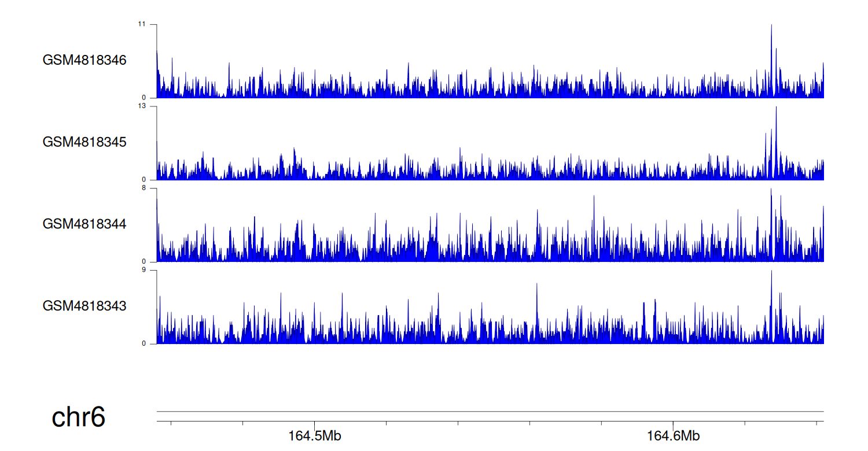Click the 164.6Mb axis position label
Screen dimensions: 868x451
(x=673, y=436)
